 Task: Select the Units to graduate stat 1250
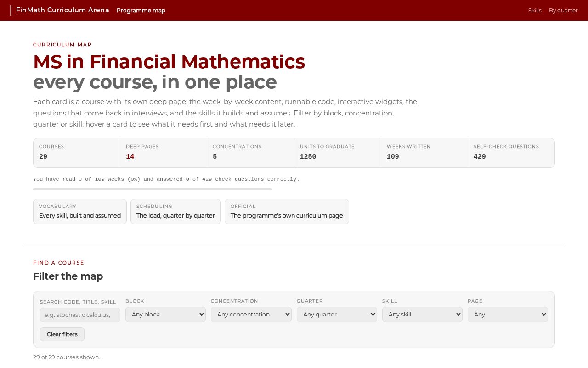click(x=338, y=153)
